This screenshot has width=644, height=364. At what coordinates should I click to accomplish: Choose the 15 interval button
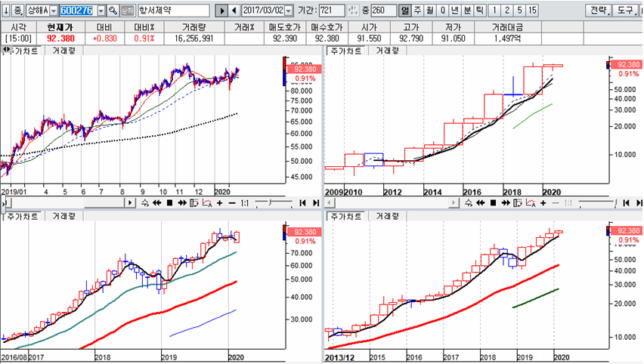[532, 11]
